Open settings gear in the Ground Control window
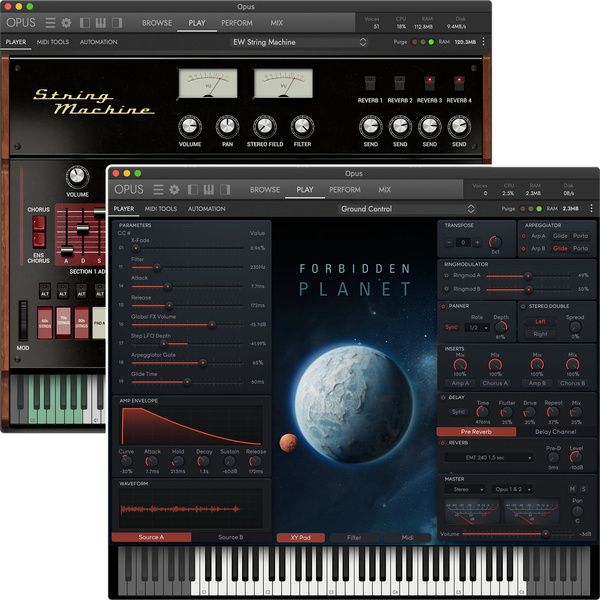Image resolution: width=600 pixels, height=600 pixels. click(174, 189)
